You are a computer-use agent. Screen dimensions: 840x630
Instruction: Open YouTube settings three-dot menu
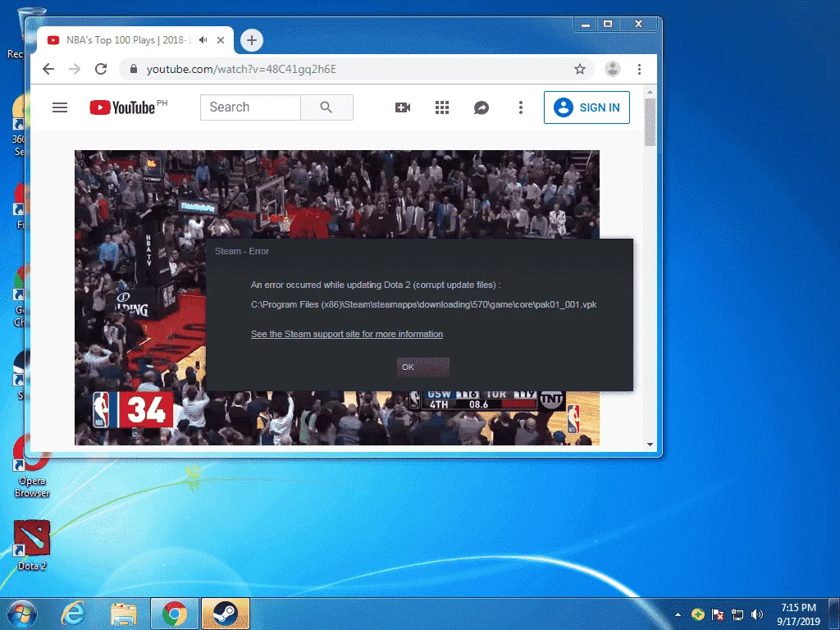point(521,107)
